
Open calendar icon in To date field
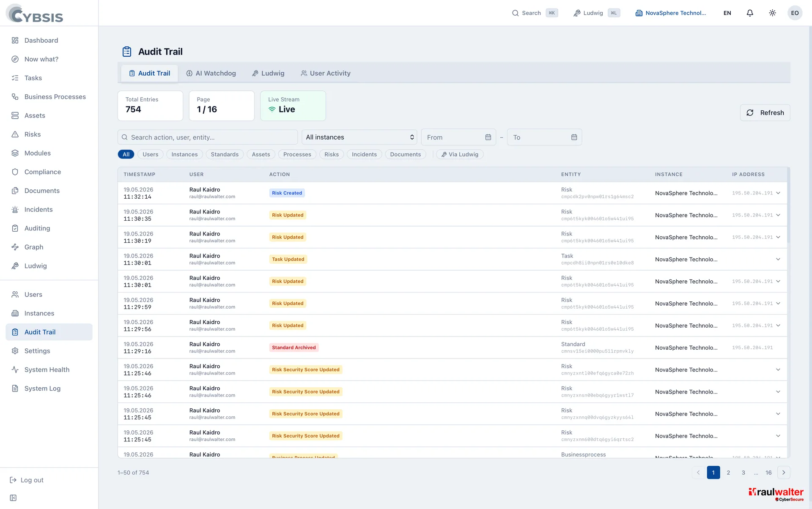point(574,137)
